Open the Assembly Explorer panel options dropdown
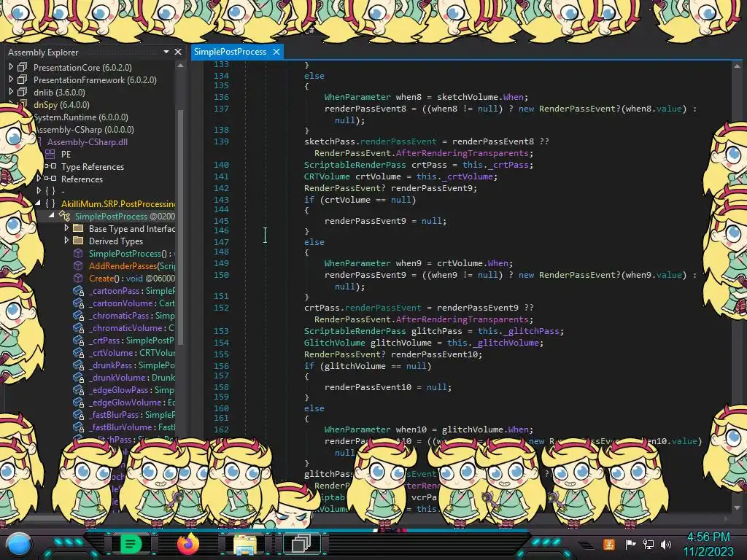The image size is (747, 560). pyautogui.click(x=166, y=52)
